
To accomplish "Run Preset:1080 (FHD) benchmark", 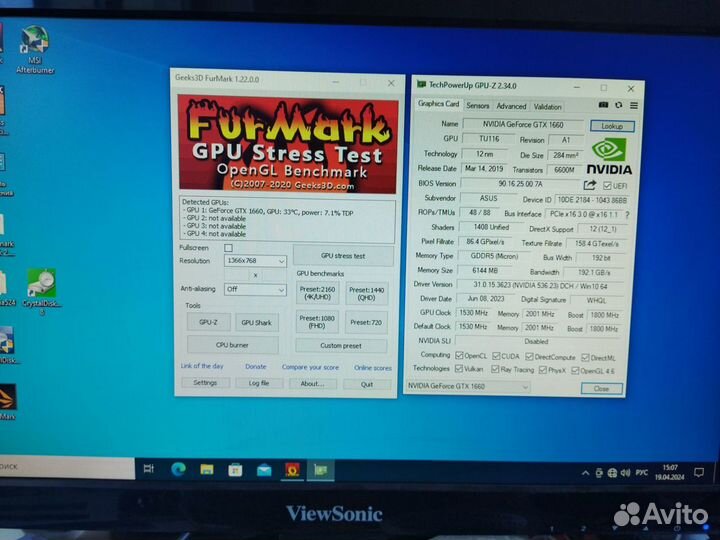I will pos(317,322).
